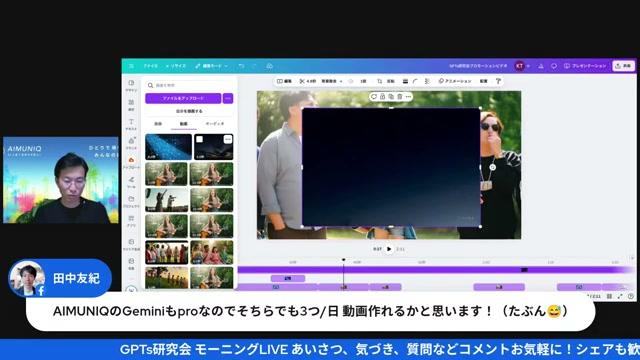Select the small clip on the middle timeline track
640x360 pixels.
[x=288, y=278]
